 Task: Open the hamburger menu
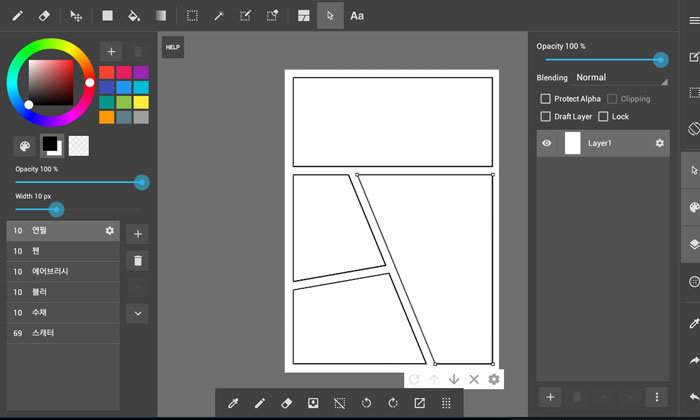[694, 21]
